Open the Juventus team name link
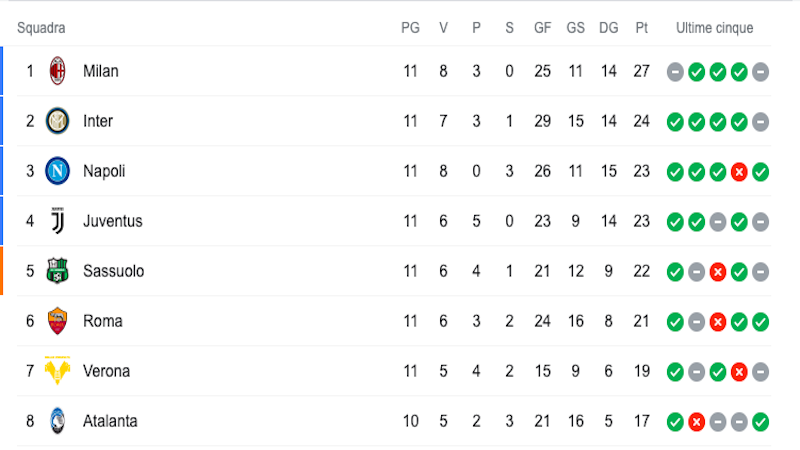The height and width of the screenshot is (450, 800). click(x=113, y=221)
